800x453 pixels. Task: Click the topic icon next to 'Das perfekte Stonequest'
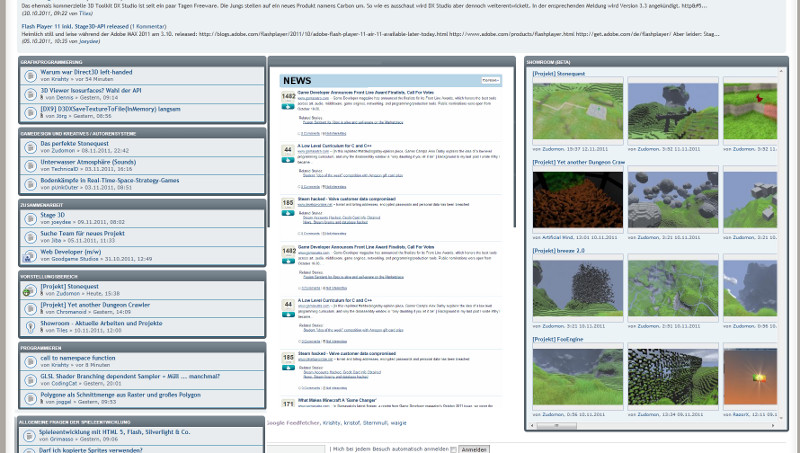28,147
